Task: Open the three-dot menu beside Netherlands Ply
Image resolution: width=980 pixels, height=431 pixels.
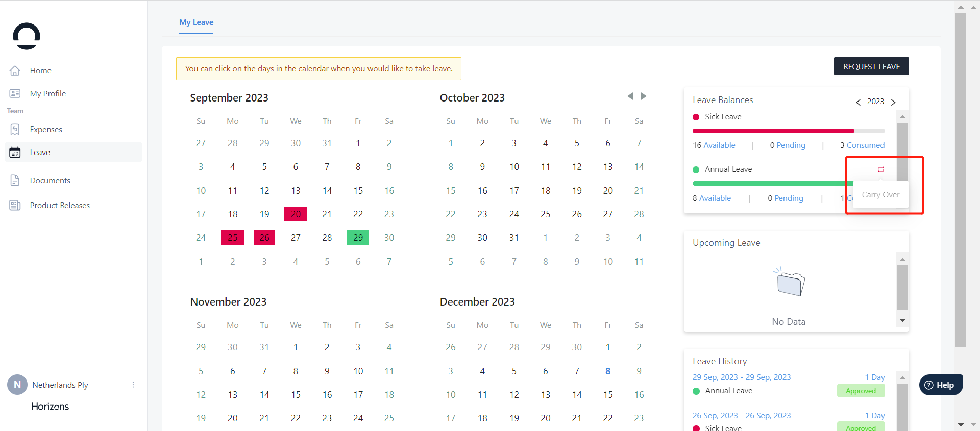Action: tap(133, 385)
